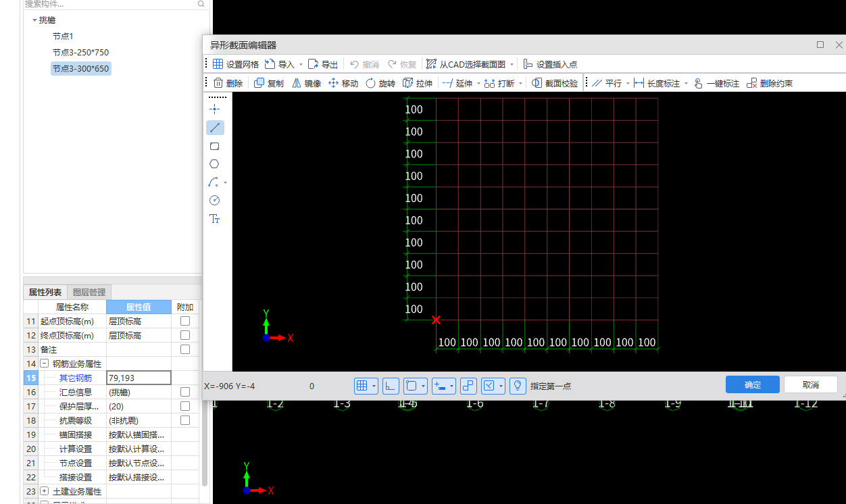Click the lightbulb hint icon in status bar
The width and height of the screenshot is (846, 504).
(x=518, y=386)
